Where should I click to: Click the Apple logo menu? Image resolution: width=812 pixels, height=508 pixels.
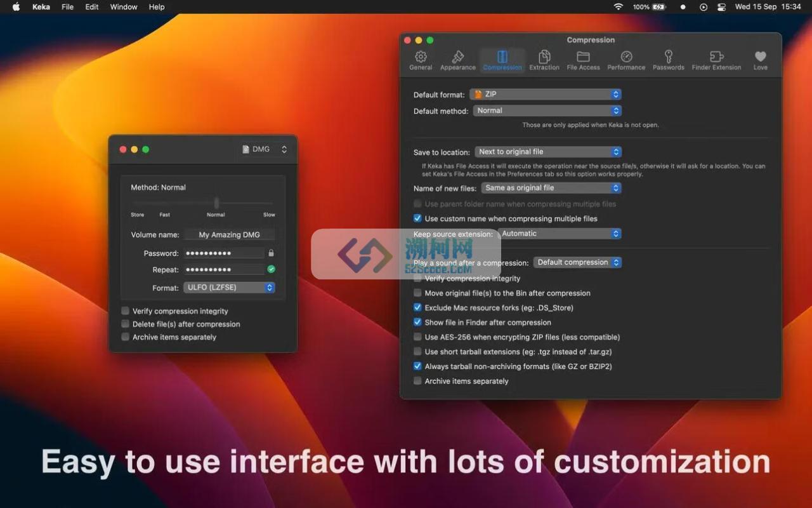(x=16, y=7)
